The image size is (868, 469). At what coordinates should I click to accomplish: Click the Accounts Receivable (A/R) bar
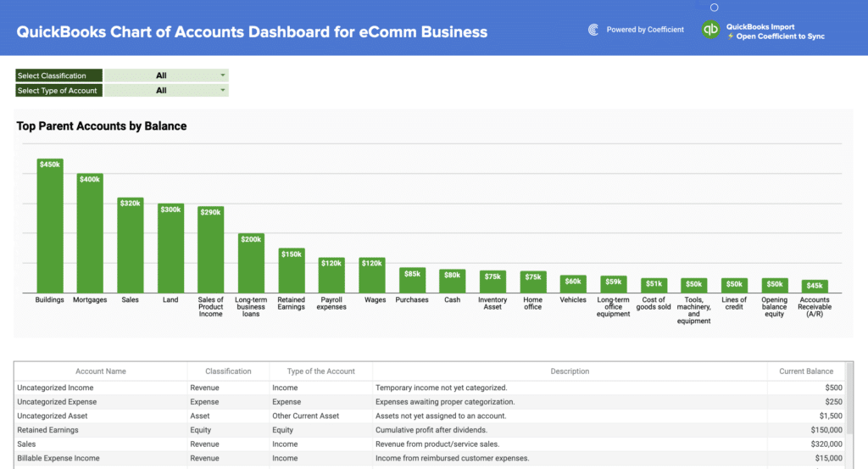(x=815, y=287)
